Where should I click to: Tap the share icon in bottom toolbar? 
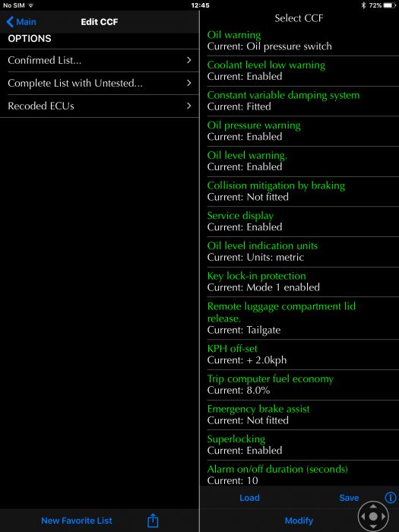coord(153,520)
